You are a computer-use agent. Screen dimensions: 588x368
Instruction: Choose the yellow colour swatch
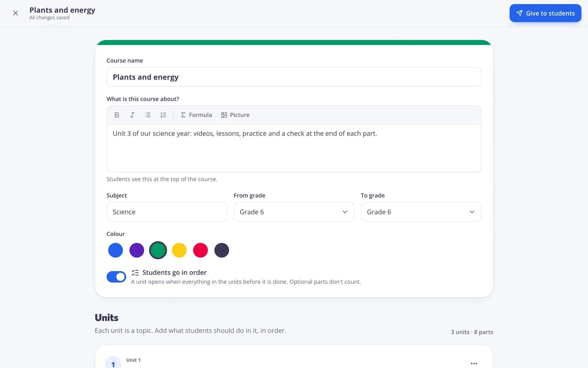(x=179, y=250)
